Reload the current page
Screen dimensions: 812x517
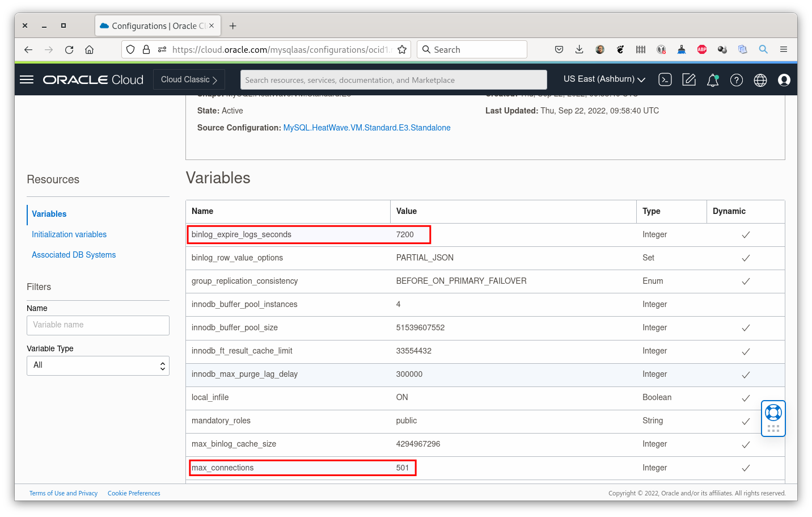69,50
